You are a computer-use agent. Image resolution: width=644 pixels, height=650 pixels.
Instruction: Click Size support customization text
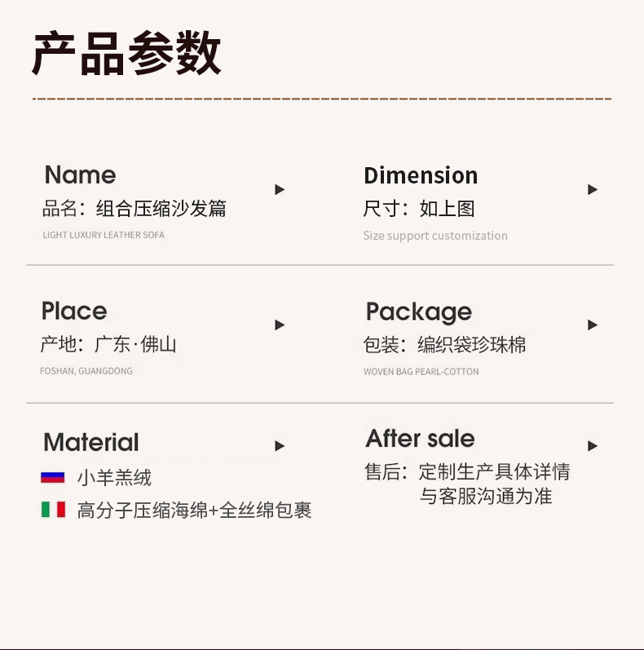435,236
